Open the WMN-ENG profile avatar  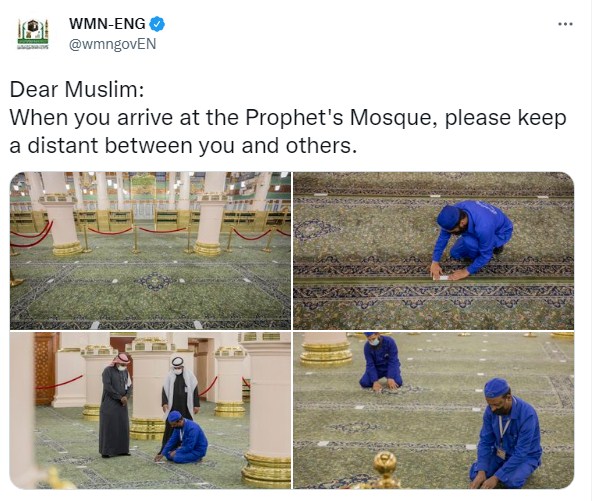(x=33, y=34)
